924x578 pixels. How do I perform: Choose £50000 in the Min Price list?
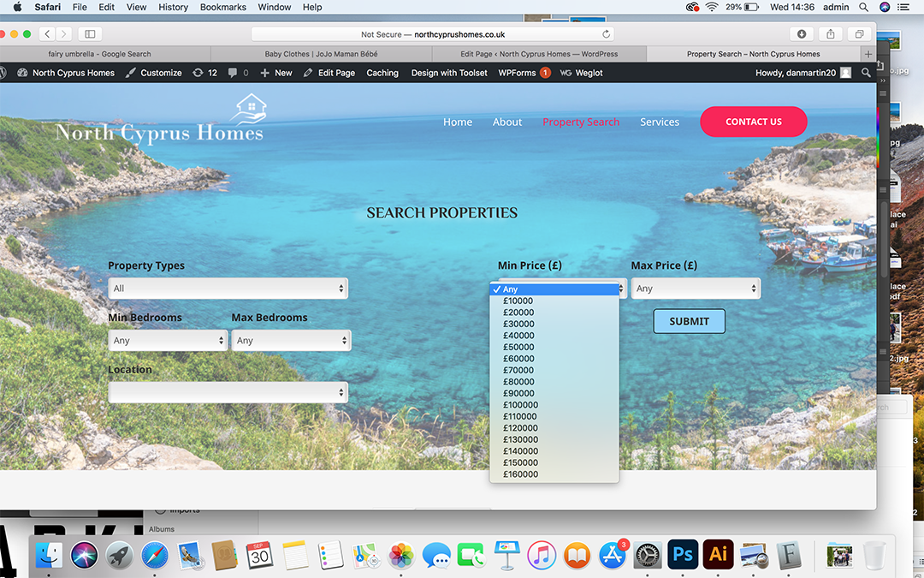pos(554,347)
